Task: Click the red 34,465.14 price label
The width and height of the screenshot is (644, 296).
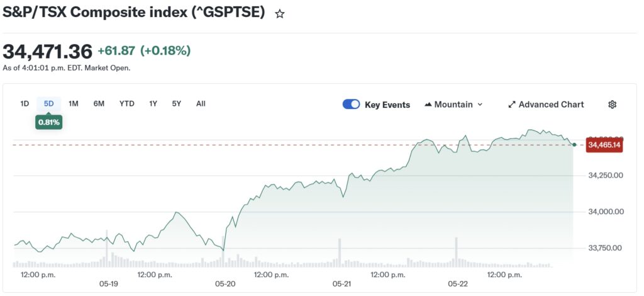Action: (x=604, y=145)
